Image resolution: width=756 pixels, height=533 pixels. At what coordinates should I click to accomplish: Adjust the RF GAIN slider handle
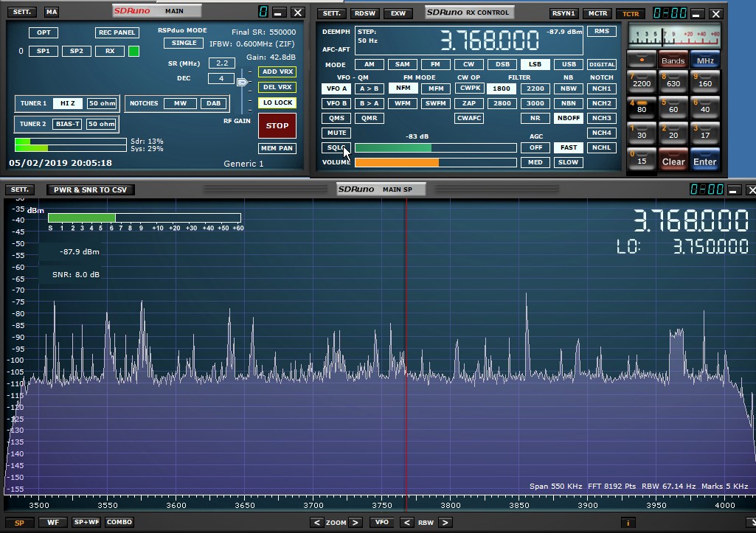[x=243, y=82]
